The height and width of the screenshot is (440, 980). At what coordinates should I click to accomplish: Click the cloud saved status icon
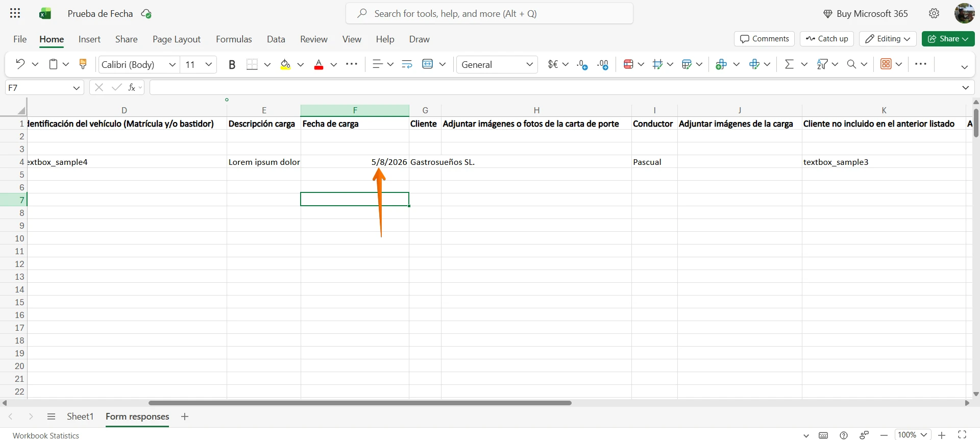(x=146, y=14)
